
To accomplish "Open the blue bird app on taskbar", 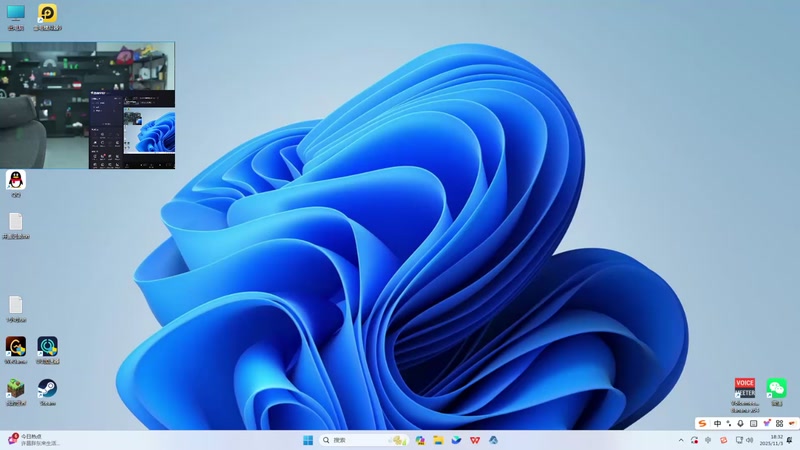I will click(x=457, y=440).
